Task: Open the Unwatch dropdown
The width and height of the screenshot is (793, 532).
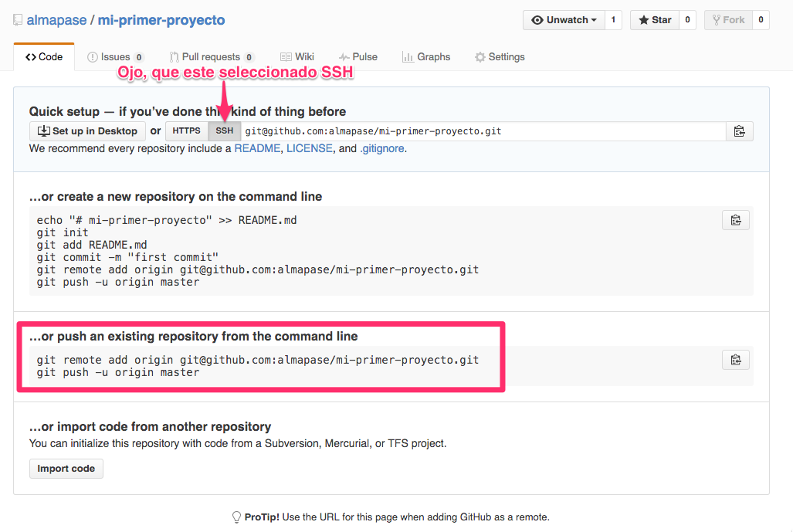Action: pyautogui.click(x=564, y=20)
